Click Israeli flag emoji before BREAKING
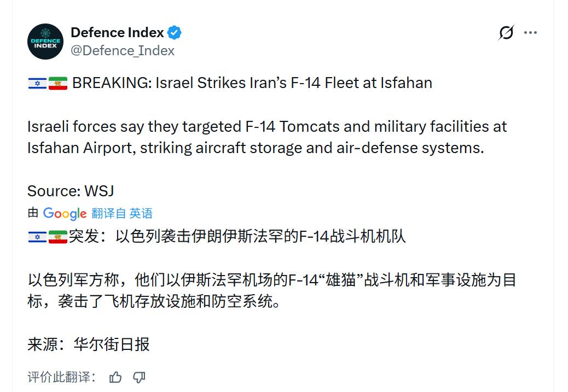This screenshot has width=568, height=392. point(37,83)
